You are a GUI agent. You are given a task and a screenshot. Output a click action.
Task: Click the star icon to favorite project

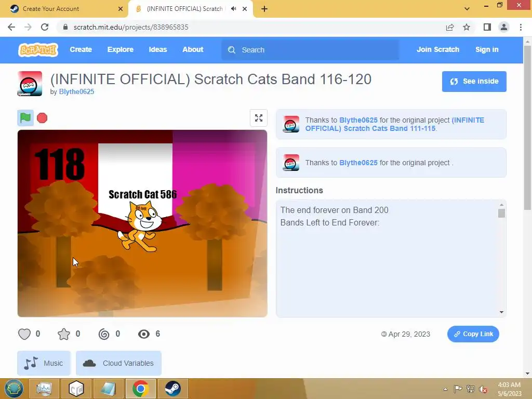coord(64,334)
